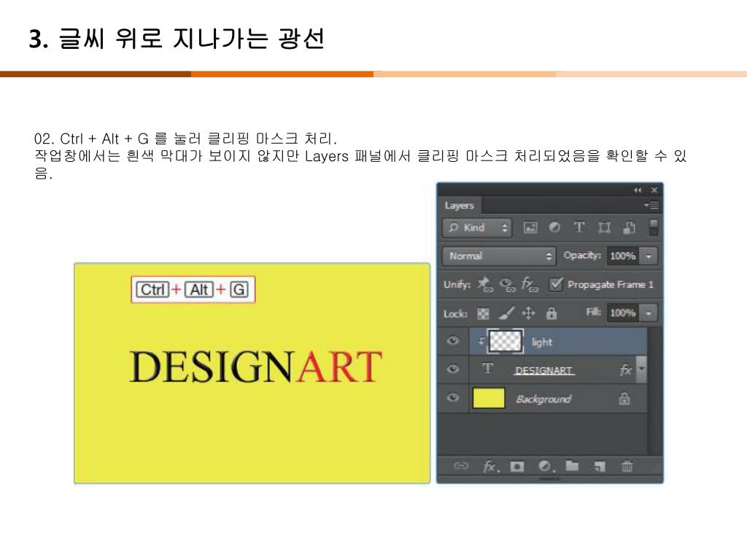Click the Add layer mask icon
Image resolution: width=747 pixels, height=560 pixels.
pos(517,466)
